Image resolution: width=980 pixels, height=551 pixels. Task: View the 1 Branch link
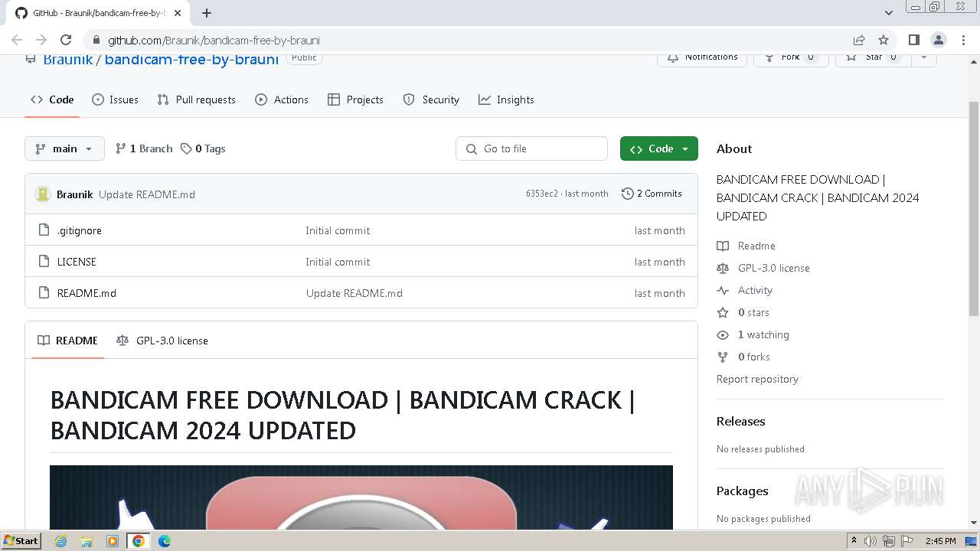144,148
